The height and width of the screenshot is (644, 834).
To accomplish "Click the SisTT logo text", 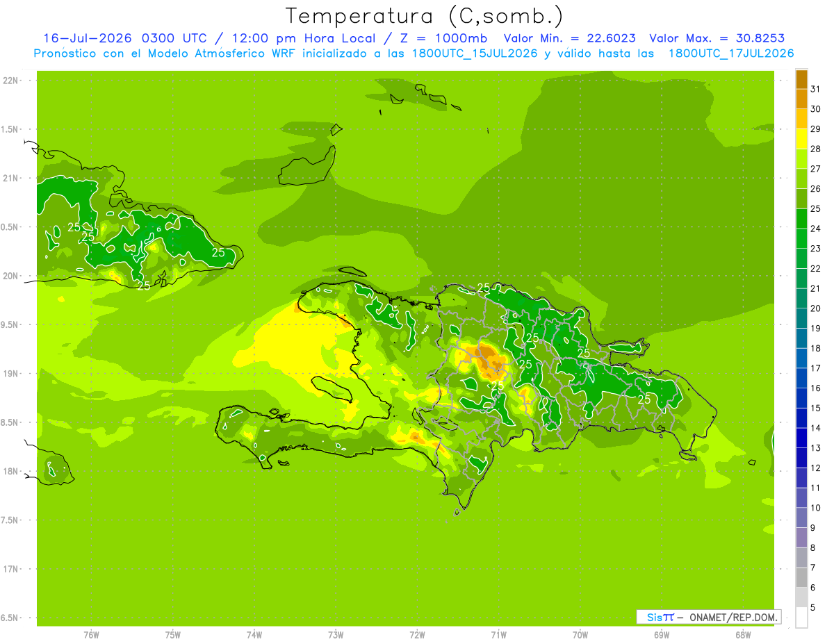I will pos(660,617).
